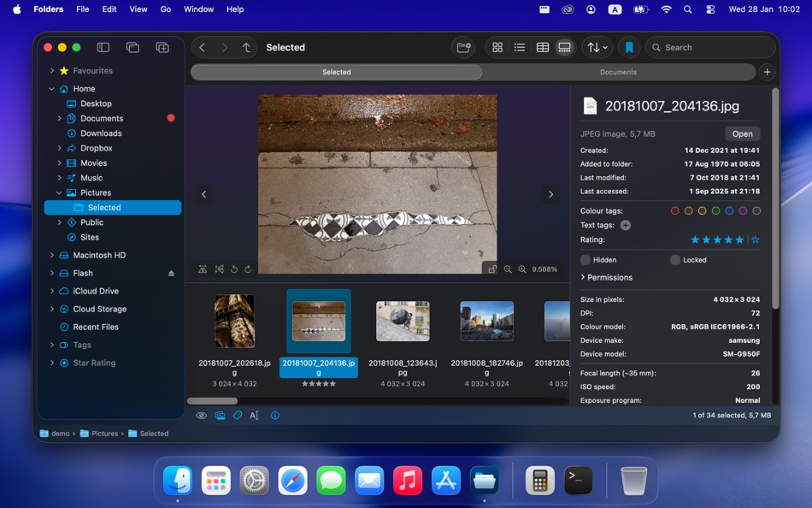Screen dimensions: 812x508
Task: Click the zoom in magnifier in the preview
Action: click(x=522, y=269)
